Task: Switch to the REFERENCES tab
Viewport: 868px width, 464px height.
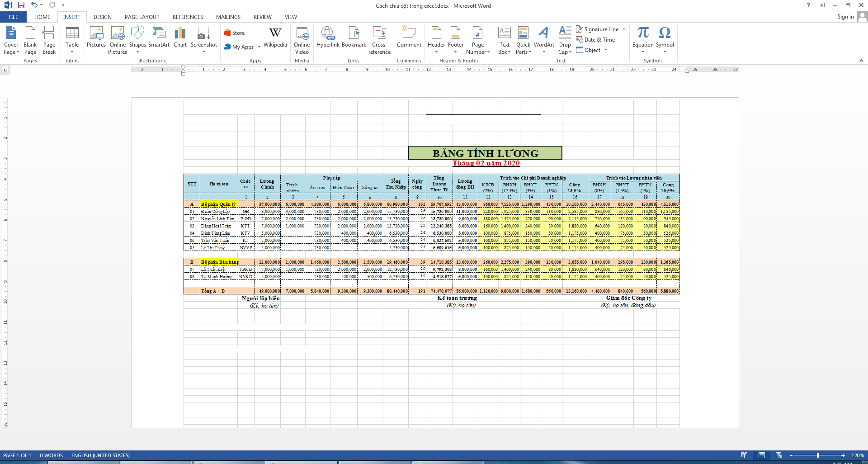Action: 188,17
